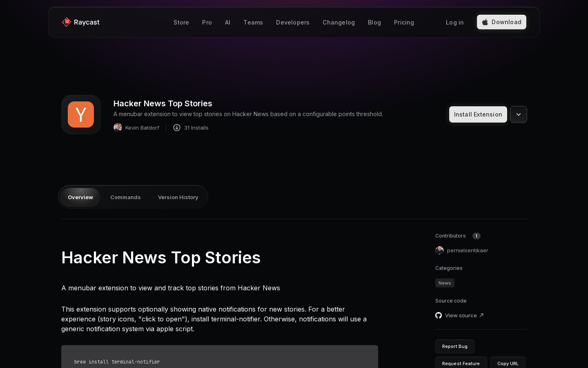The width and height of the screenshot is (588, 368).
Task: Click the Report Bug button
Action: point(455,346)
